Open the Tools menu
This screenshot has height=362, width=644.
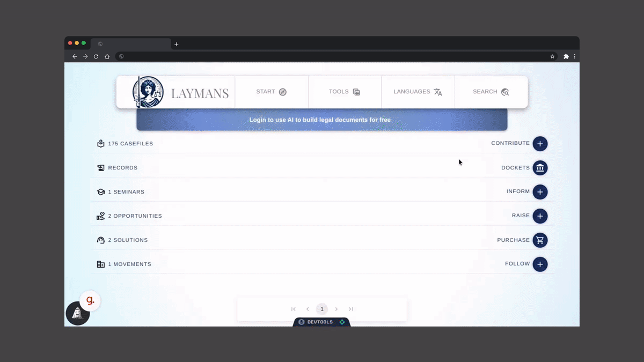point(345,92)
